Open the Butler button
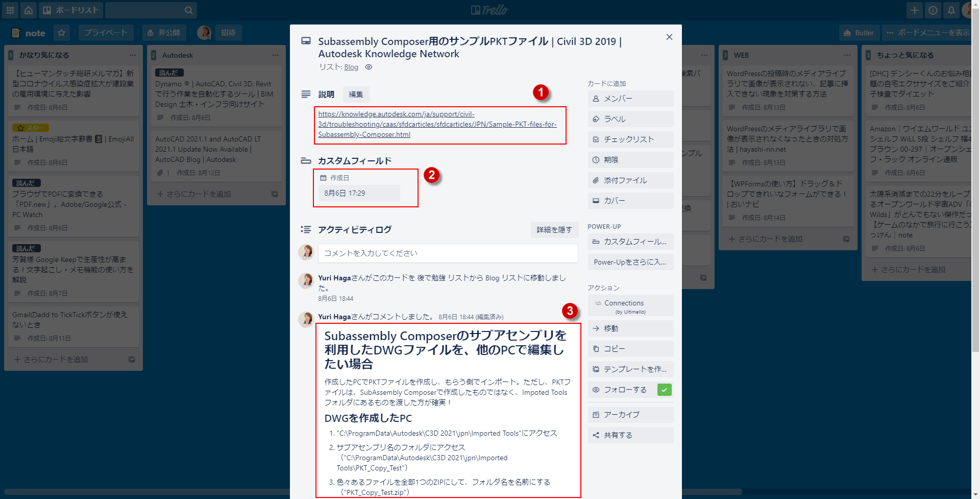980x499 pixels. pyautogui.click(x=859, y=33)
